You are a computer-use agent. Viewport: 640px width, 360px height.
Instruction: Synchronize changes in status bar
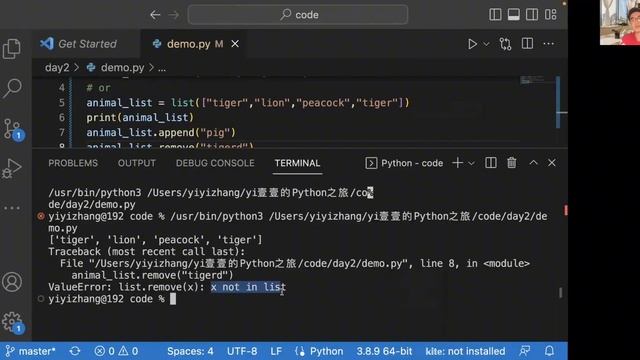pyautogui.click(x=75, y=351)
